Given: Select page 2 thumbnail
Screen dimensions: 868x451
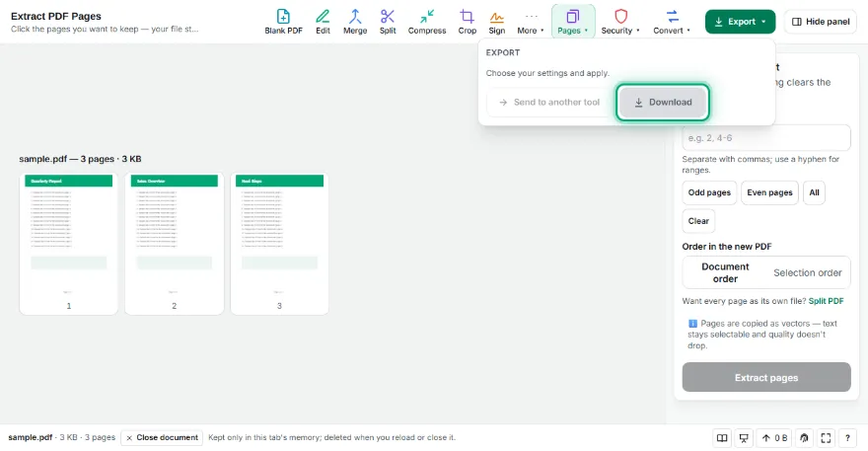Looking at the screenshot, I should tap(174, 243).
